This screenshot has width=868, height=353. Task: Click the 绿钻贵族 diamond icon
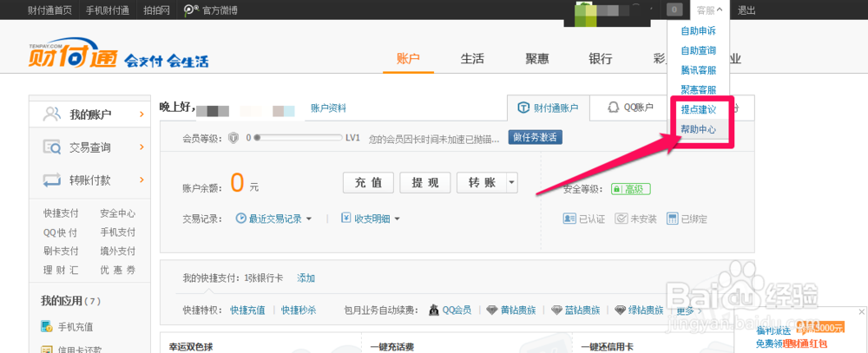coord(621,310)
